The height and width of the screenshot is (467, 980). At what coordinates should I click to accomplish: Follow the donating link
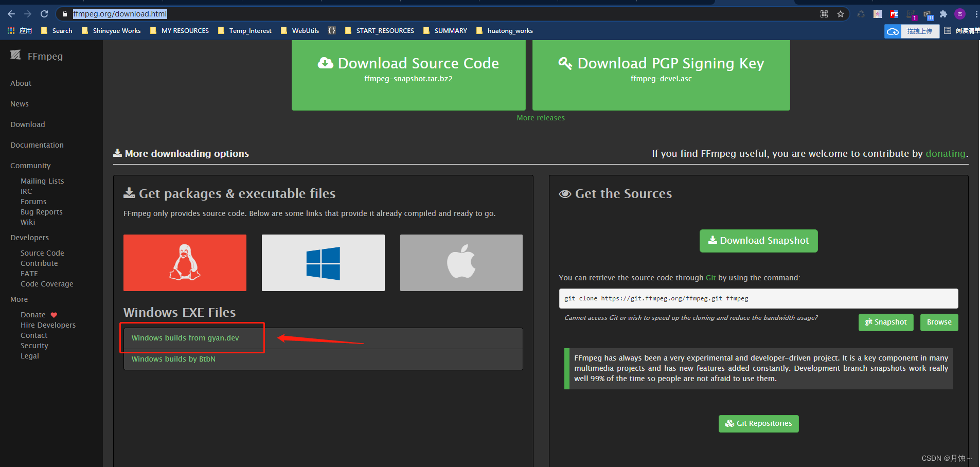946,153
